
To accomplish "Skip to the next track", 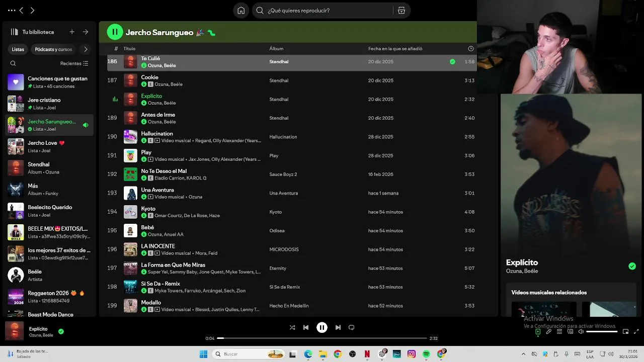I will tap(338, 327).
